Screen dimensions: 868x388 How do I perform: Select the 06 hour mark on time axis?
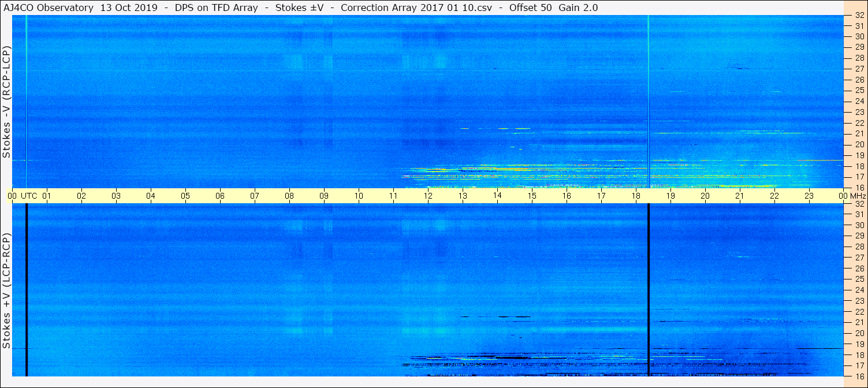tap(220, 196)
